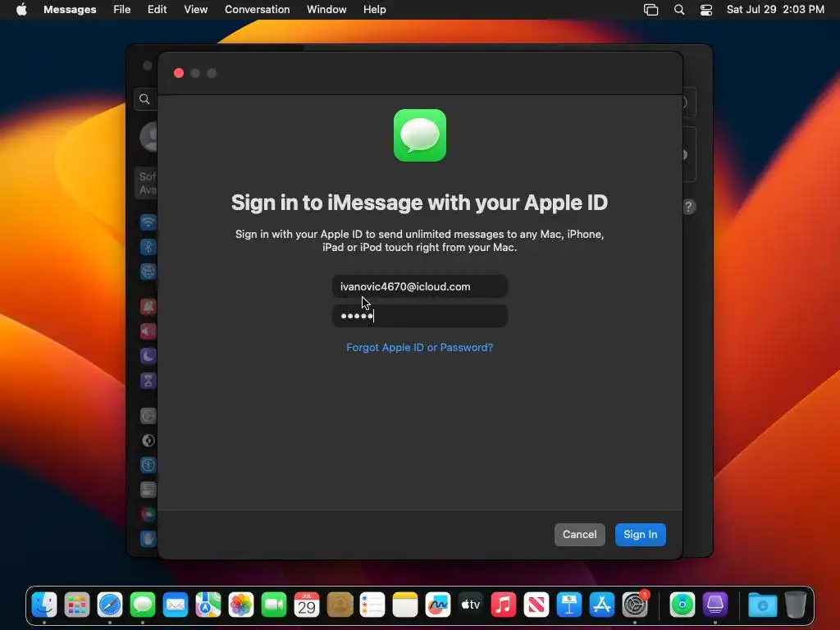Launch Music from the Dock
Image resolution: width=840 pixels, height=630 pixels.
click(x=504, y=605)
